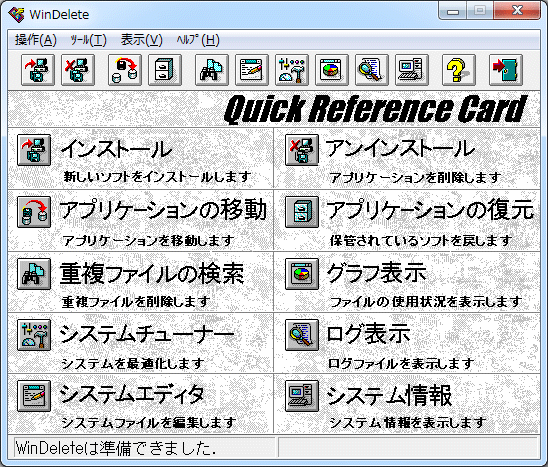This screenshot has width=548, height=467.
Task: Click the システムファイルを編集します description
Action: coord(149,423)
